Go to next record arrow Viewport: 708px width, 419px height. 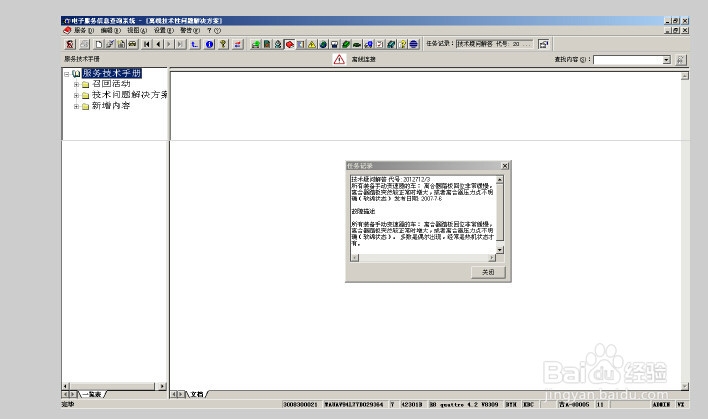[x=169, y=44]
